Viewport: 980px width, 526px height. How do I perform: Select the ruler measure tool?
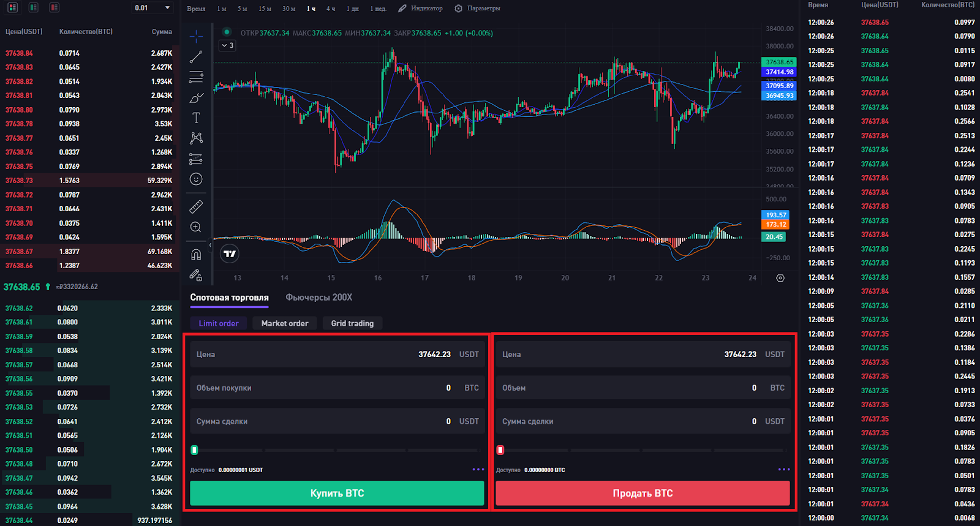coord(196,206)
